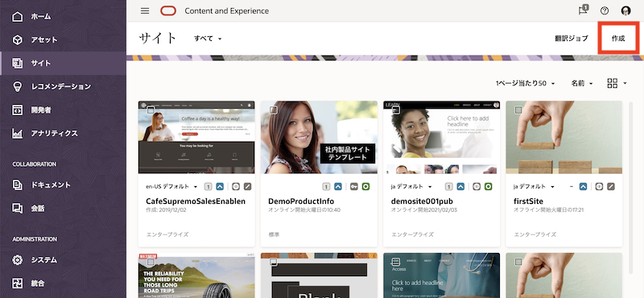Expand ja デフォルト dropdown on firstSite
Image resolution: width=644 pixels, height=298 pixels.
point(534,187)
